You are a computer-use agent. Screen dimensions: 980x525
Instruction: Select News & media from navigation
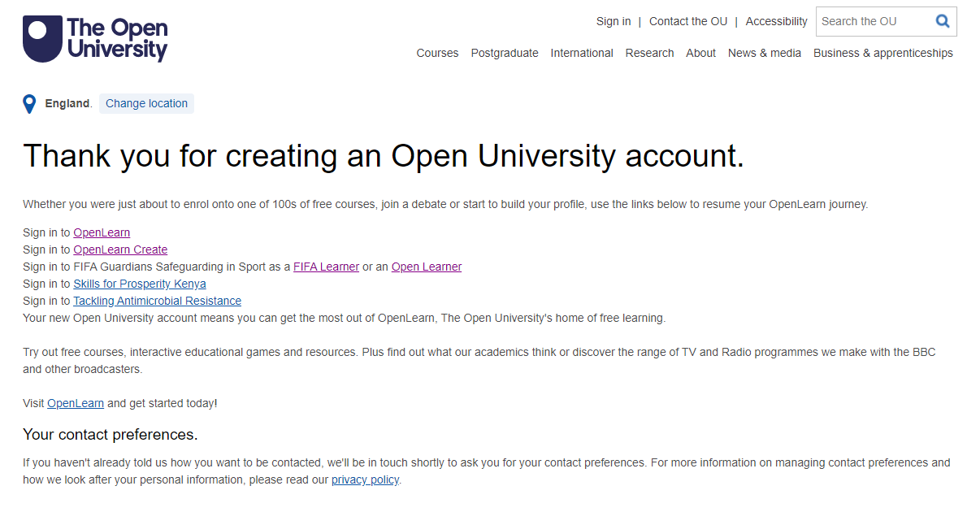(x=764, y=53)
